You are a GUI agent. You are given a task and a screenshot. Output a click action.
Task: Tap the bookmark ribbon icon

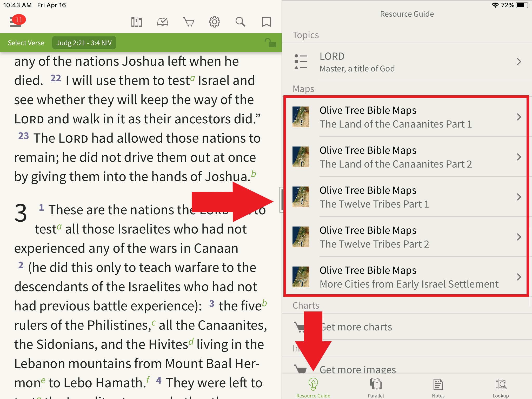tap(266, 22)
